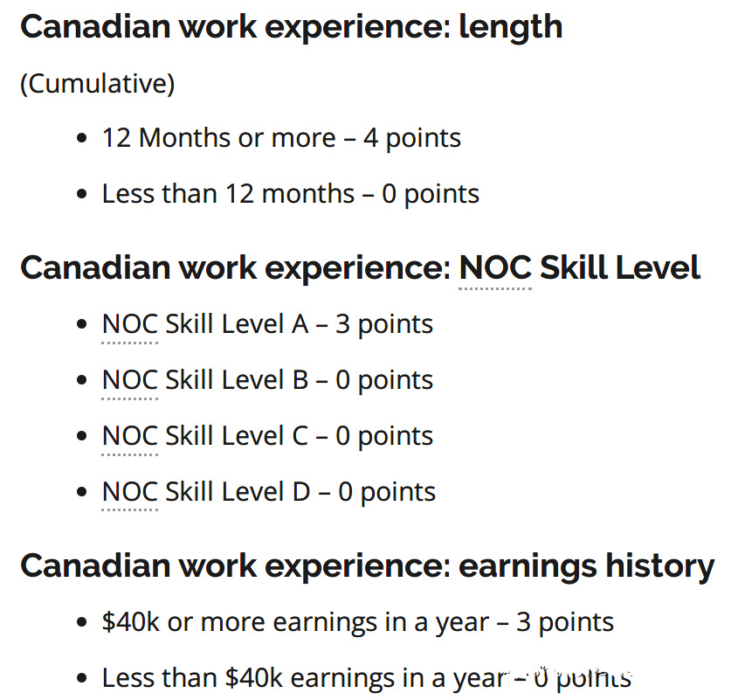Click the bullet beside '12 Months or more'
This screenshot has width=731, height=700.
point(81,138)
